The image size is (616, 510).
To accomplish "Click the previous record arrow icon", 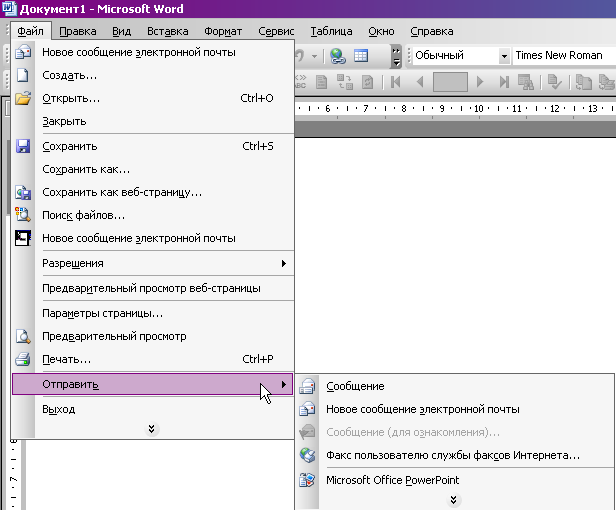I will [420, 82].
